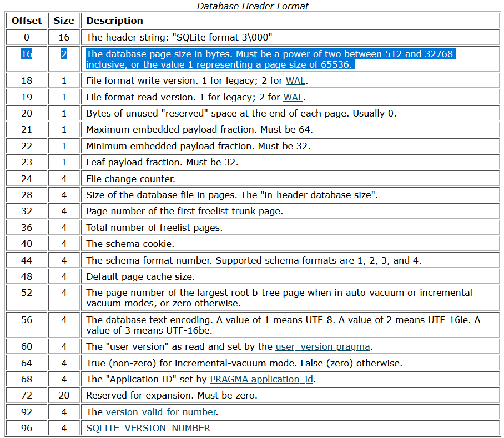The image size is (504, 438).
Task: Click the Default page cache size row
Action: [x=140, y=276]
